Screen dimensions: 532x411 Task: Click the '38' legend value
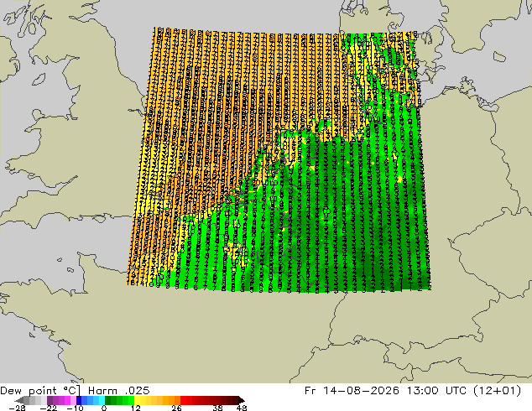point(217,408)
